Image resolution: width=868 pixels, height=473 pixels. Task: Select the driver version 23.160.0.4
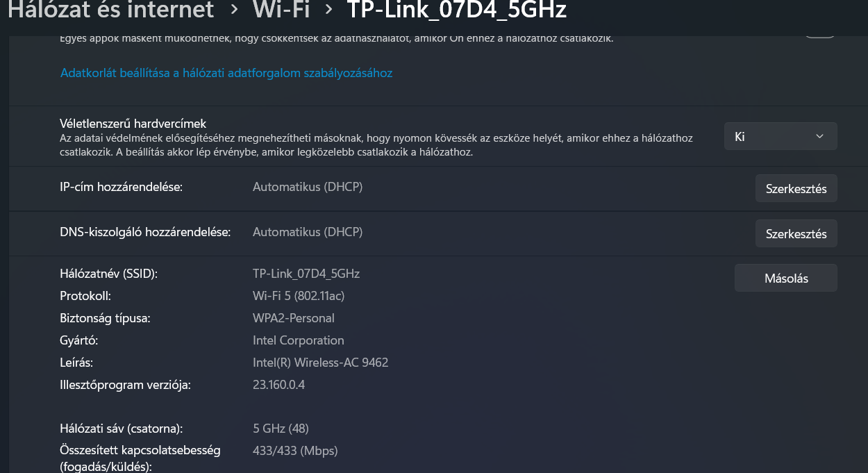tap(278, 385)
